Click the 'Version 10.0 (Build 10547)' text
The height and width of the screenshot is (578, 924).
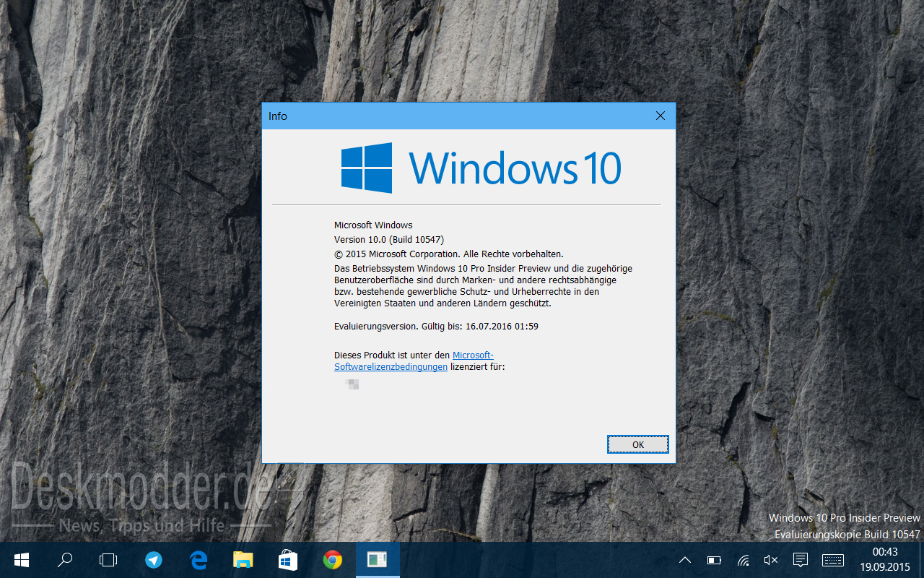click(x=389, y=239)
